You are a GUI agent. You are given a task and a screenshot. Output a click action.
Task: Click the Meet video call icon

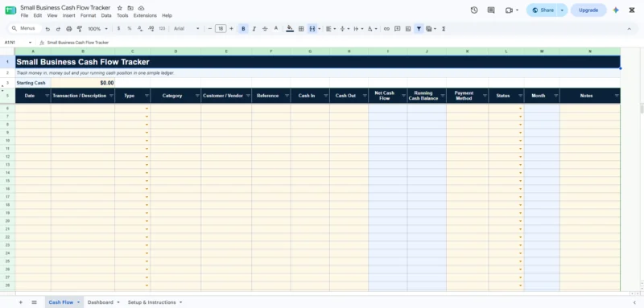pos(510,10)
